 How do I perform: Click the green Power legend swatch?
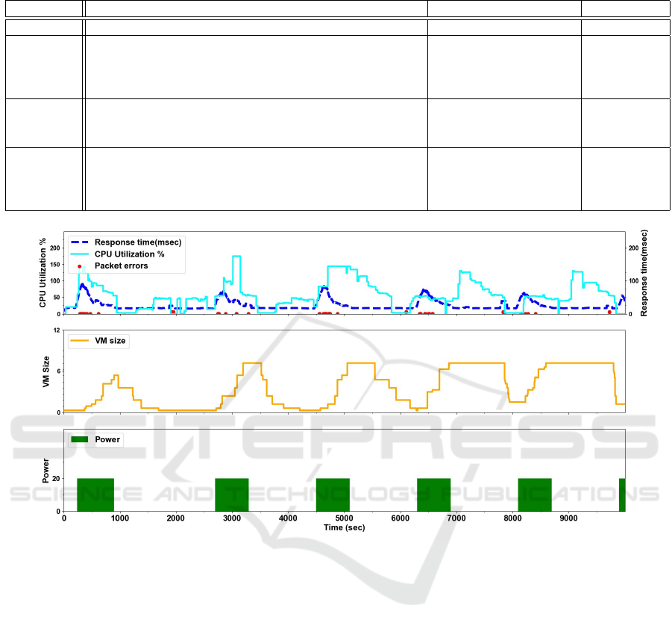[x=80, y=439]
